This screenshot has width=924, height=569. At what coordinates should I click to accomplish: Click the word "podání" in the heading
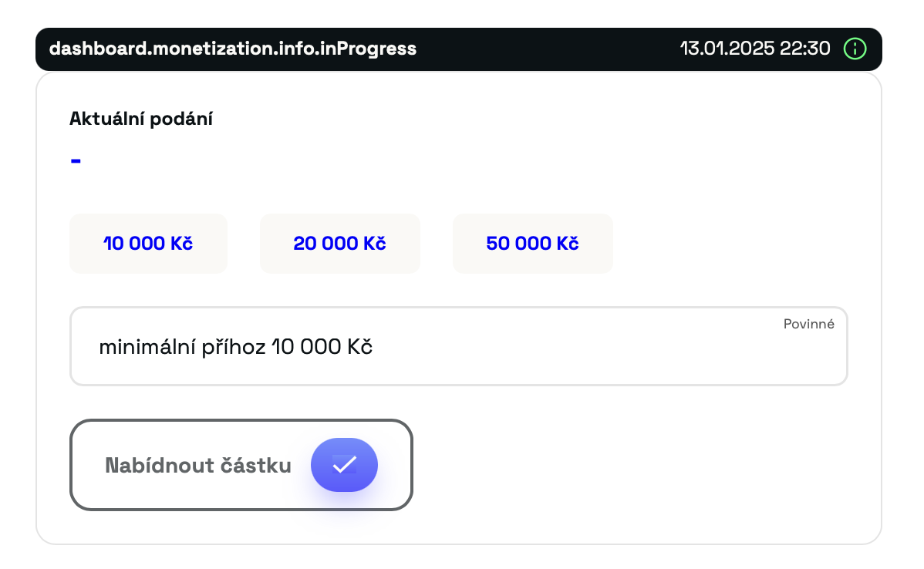pos(184,119)
